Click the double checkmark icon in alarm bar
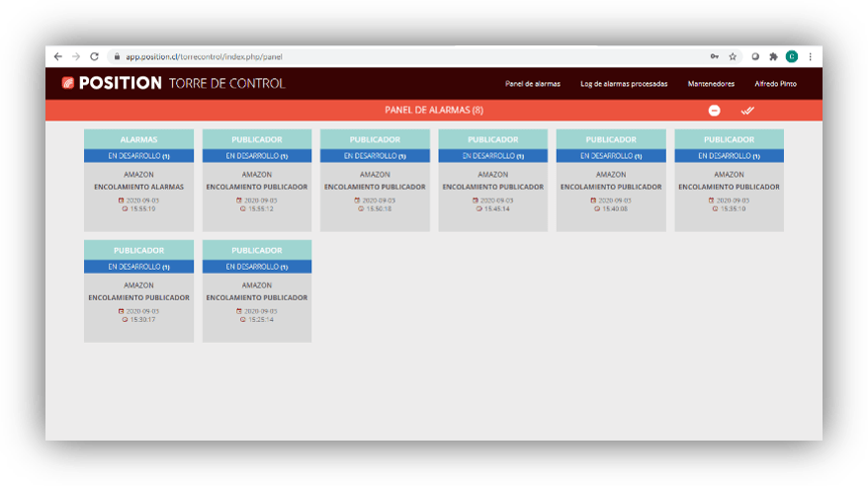The height and width of the screenshot is (486, 868). click(x=747, y=110)
